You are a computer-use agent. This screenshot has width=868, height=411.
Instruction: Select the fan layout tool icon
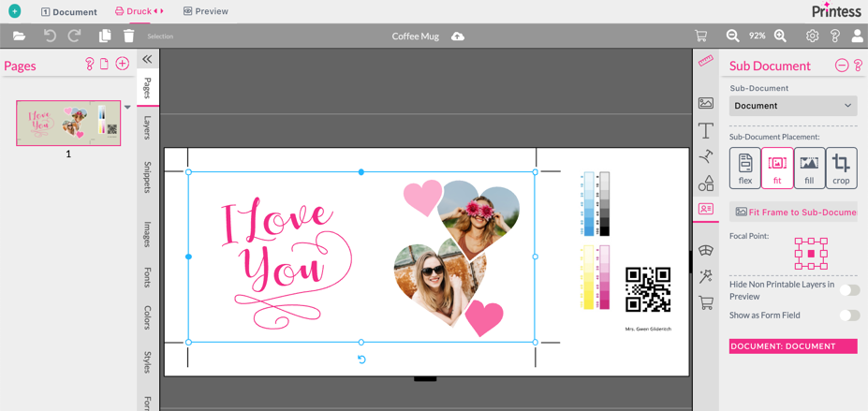pyautogui.click(x=706, y=250)
